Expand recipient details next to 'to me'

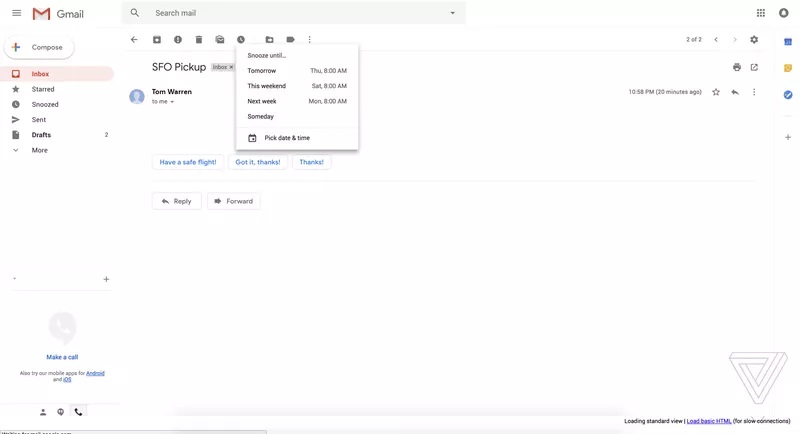point(172,102)
